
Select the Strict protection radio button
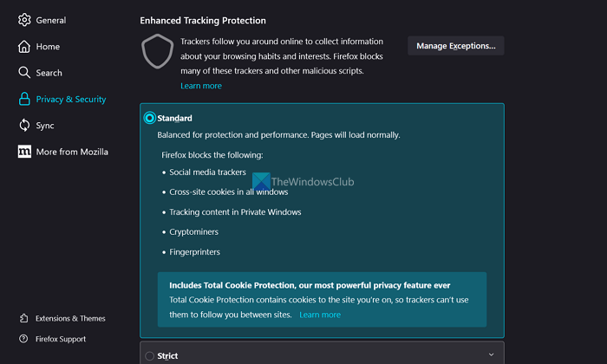click(x=150, y=355)
